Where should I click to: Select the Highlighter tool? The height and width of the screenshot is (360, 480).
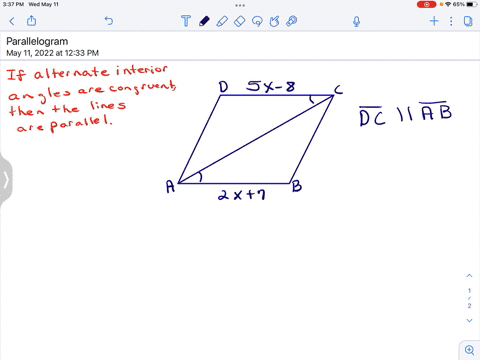coord(222,21)
